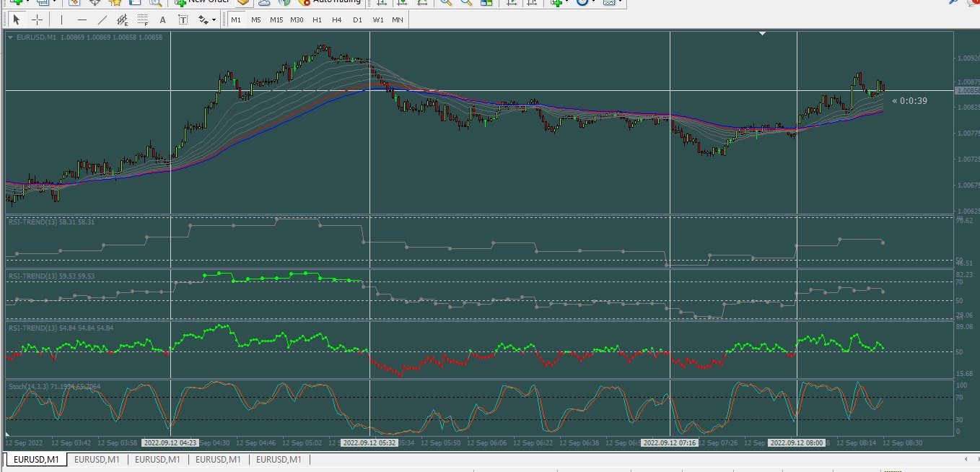Enable the D1 timeframe
This screenshot has width=980, height=472.
tap(357, 19)
